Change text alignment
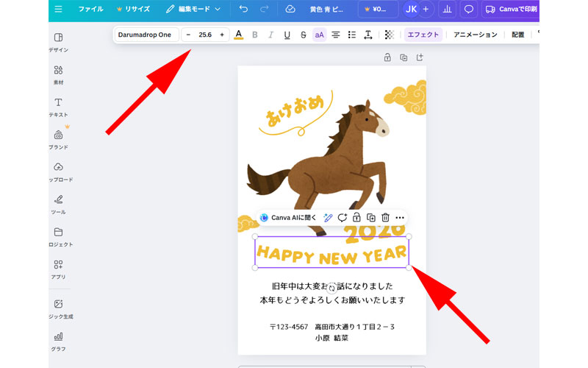Screen dimensions: 588x368 [x=336, y=35]
